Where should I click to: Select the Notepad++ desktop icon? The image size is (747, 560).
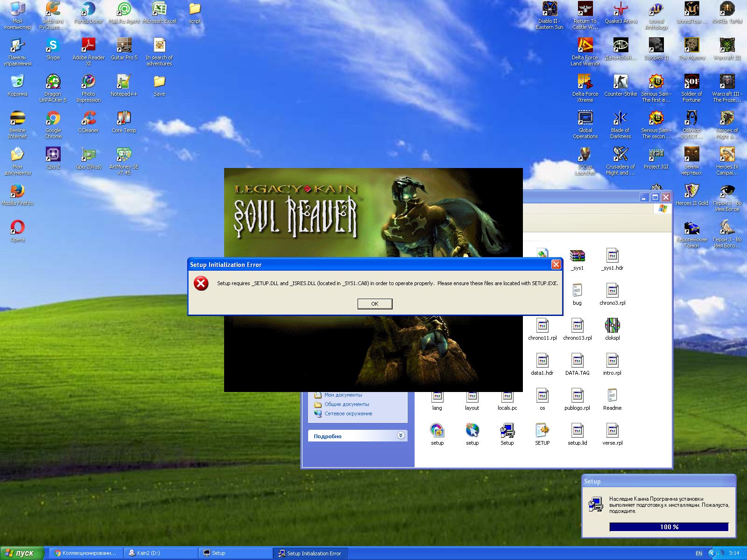coord(124,82)
